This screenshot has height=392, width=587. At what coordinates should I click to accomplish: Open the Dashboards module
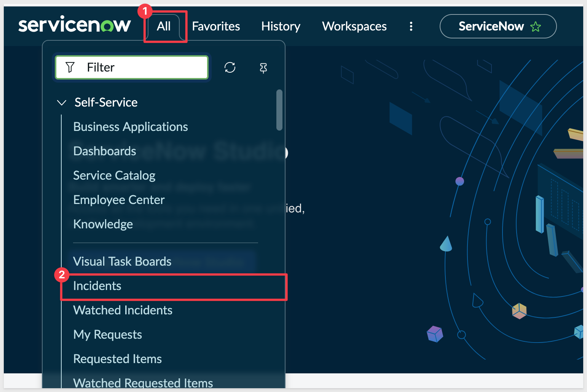coord(105,151)
